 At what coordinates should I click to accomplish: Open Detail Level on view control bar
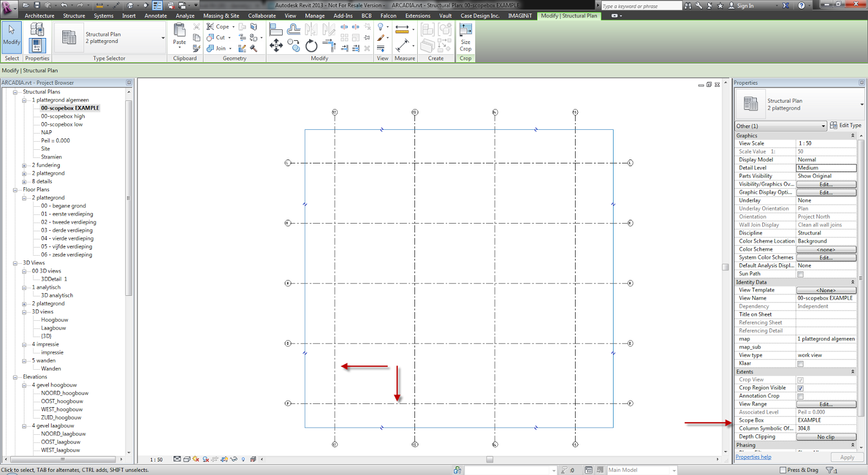pyautogui.click(x=177, y=459)
